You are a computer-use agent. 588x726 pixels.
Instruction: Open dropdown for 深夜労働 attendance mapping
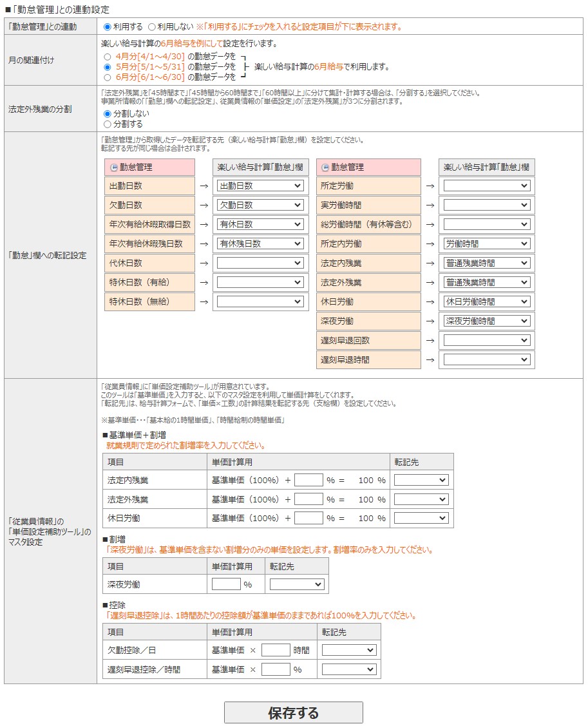[486, 321]
